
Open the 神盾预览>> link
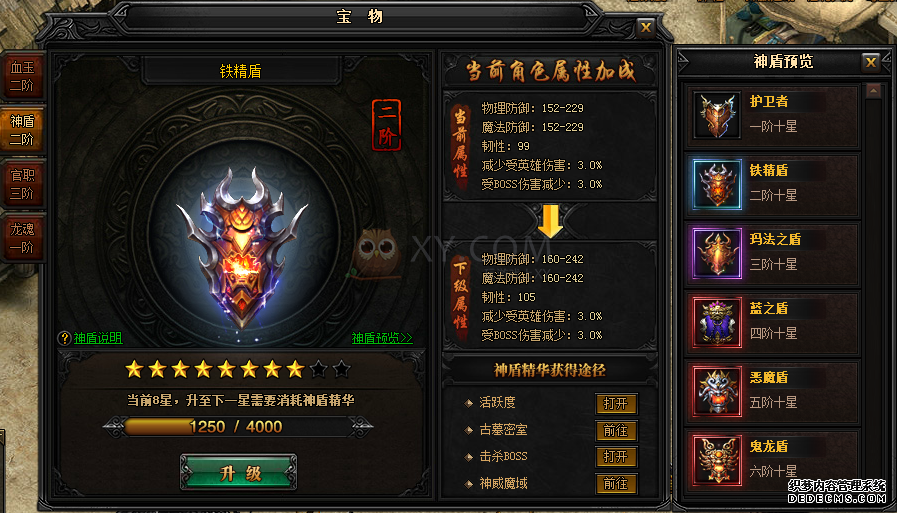(382, 338)
